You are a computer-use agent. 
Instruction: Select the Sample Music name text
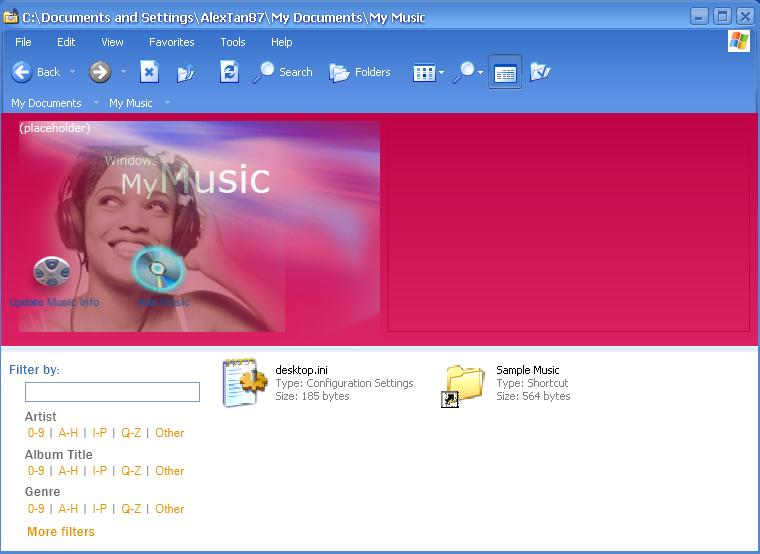click(527, 370)
